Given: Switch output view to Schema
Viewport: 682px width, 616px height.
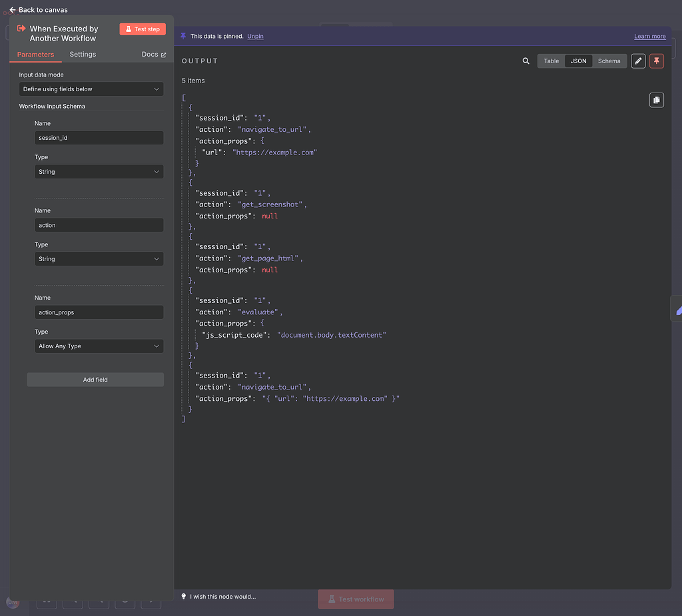Looking at the screenshot, I should tap(609, 61).
